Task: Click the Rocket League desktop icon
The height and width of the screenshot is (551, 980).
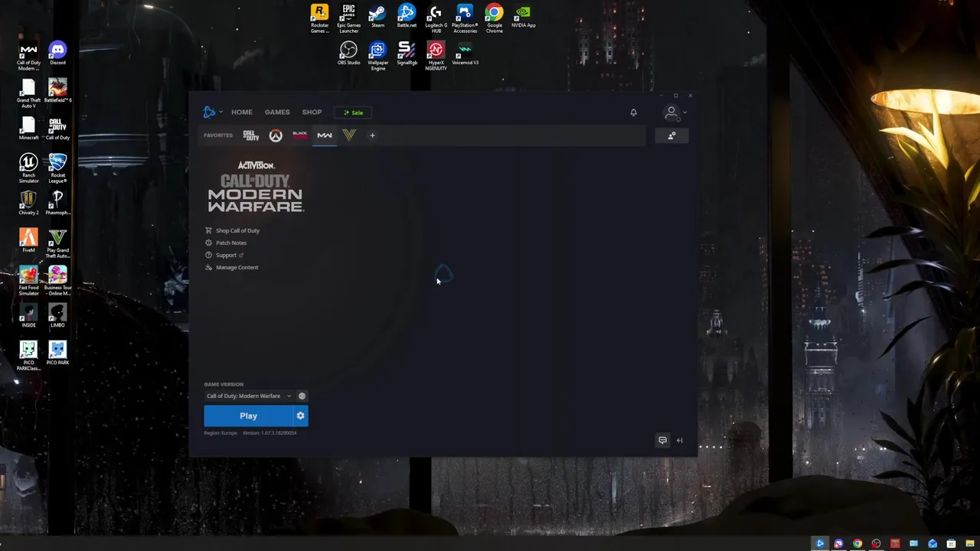Action: 57,168
